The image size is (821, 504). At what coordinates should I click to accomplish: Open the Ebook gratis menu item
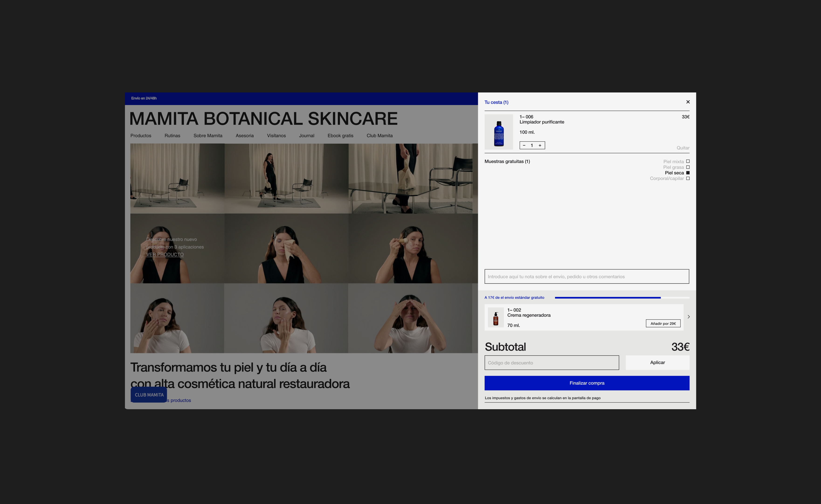coord(340,136)
